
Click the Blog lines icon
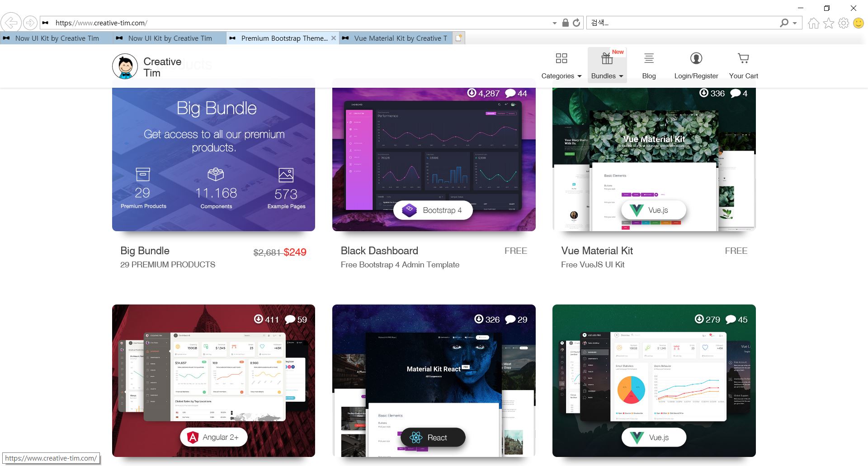click(649, 58)
